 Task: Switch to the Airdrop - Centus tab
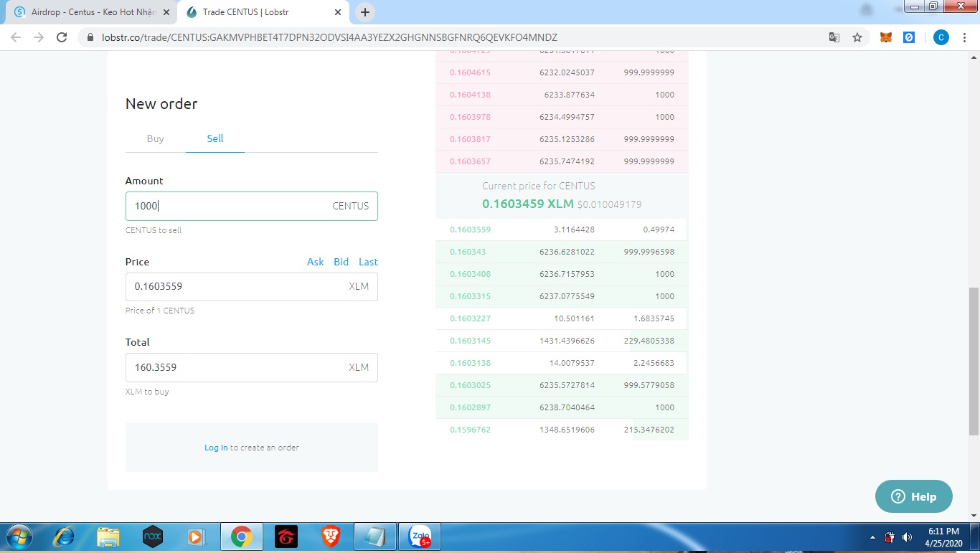coord(93,12)
